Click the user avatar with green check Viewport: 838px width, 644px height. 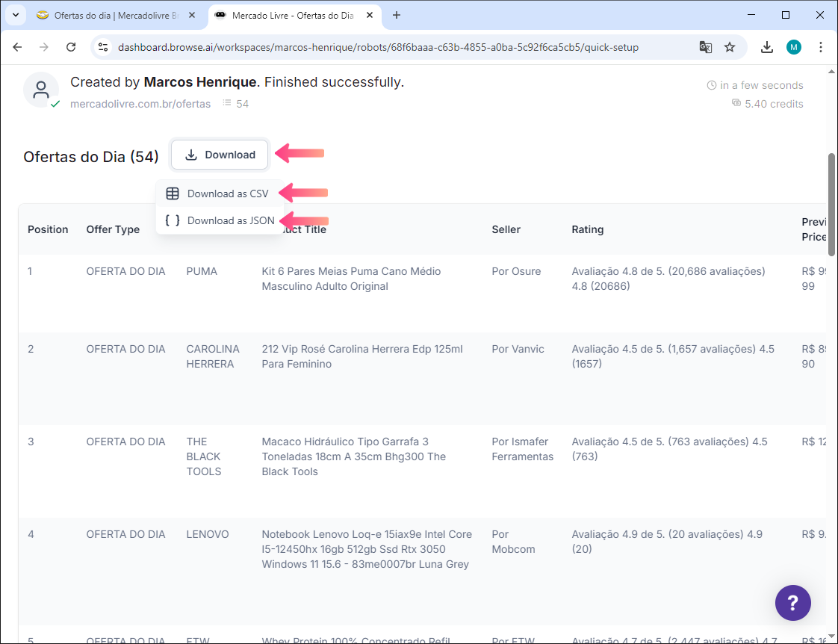click(41, 90)
